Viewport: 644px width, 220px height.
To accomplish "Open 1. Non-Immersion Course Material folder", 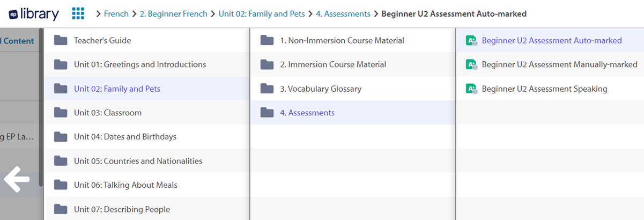I will 353,40.
